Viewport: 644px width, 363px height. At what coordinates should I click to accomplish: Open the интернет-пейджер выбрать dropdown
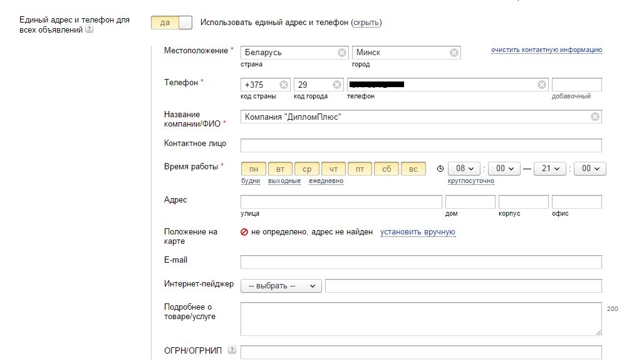[x=281, y=285]
